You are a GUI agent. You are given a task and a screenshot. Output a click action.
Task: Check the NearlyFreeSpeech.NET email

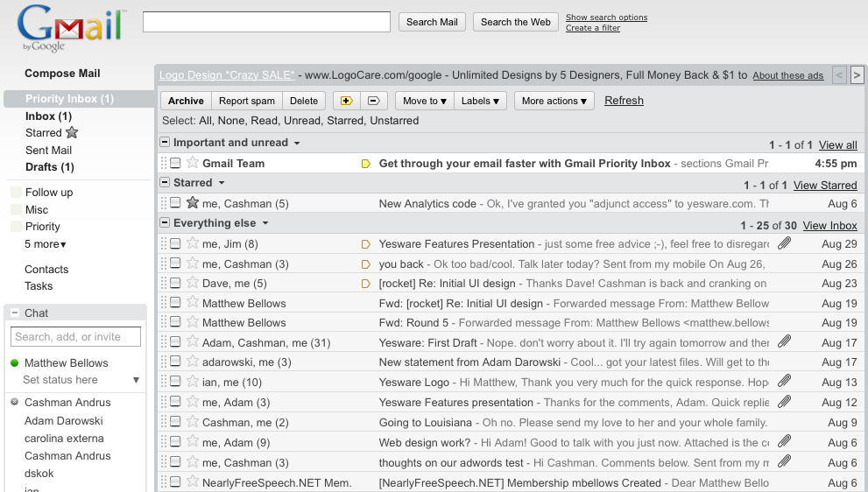(x=175, y=481)
